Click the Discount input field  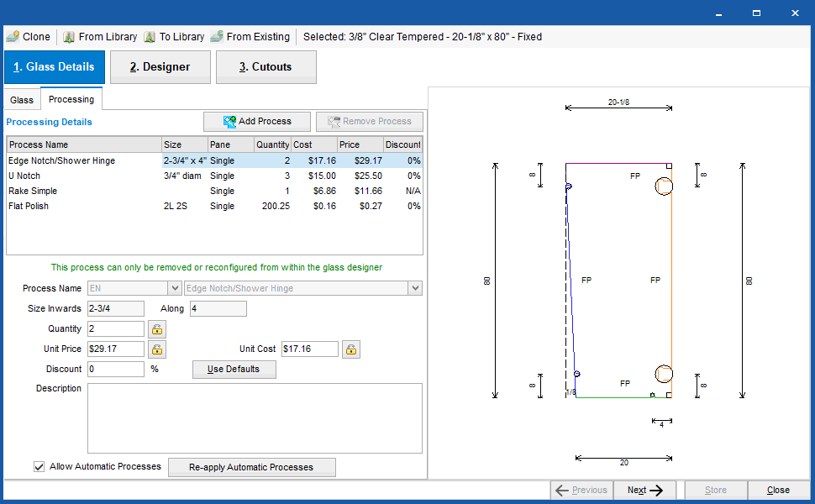[x=115, y=369]
